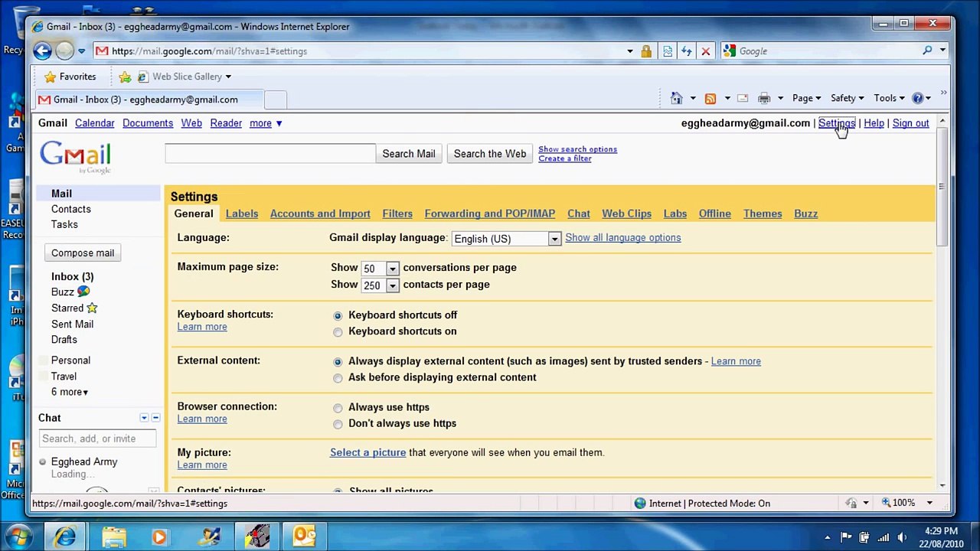The height and width of the screenshot is (551, 980).
Task: Open the security lock report icon
Action: pos(646,51)
